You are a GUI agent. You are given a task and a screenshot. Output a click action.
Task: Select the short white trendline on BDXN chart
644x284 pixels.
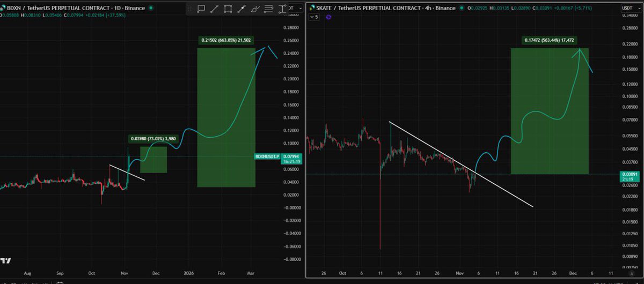pos(127,172)
